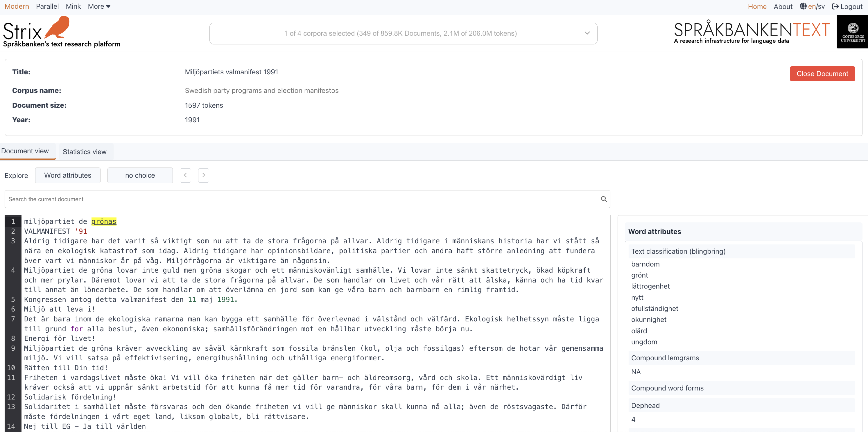Click the Strix owl logo
The height and width of the screenshot is (432, 868).
coord(61,32)
